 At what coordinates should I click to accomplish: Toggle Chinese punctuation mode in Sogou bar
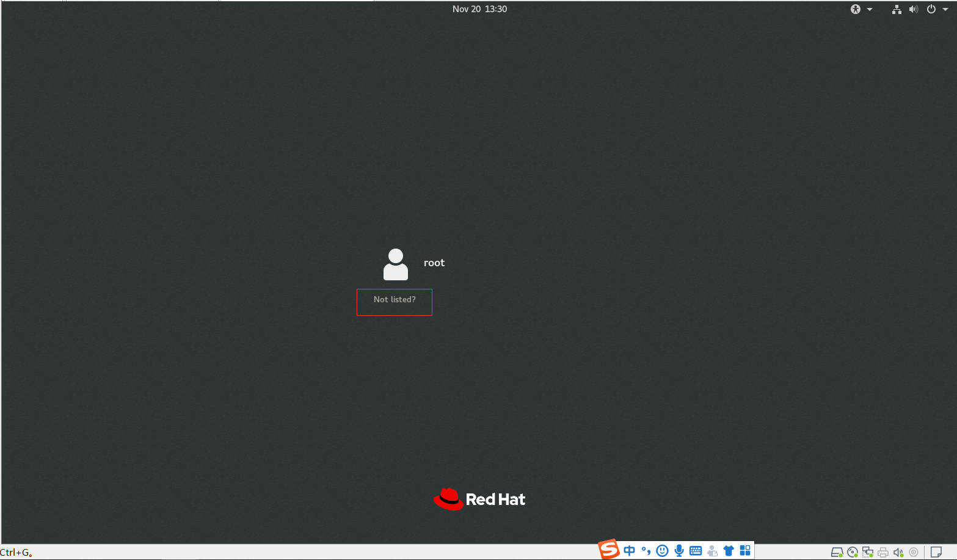[646, 551]
